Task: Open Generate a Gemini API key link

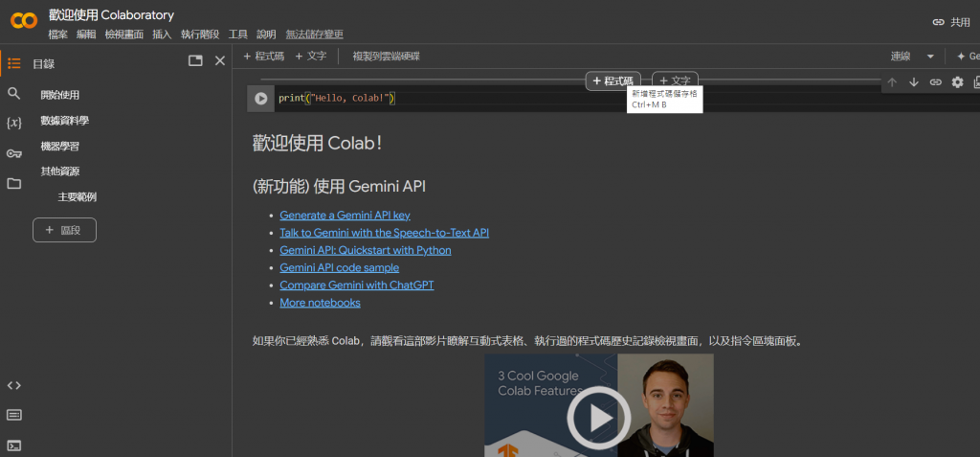Action: coord(345,216)
